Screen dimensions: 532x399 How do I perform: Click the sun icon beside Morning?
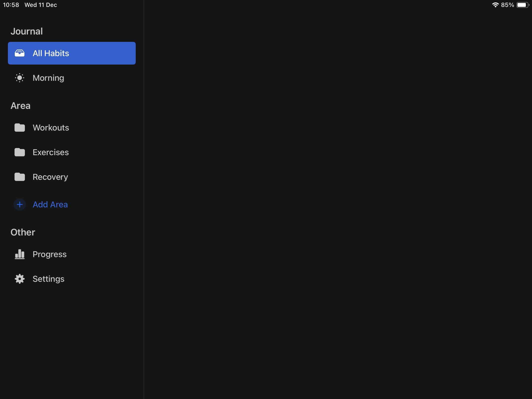coord(20,78)
